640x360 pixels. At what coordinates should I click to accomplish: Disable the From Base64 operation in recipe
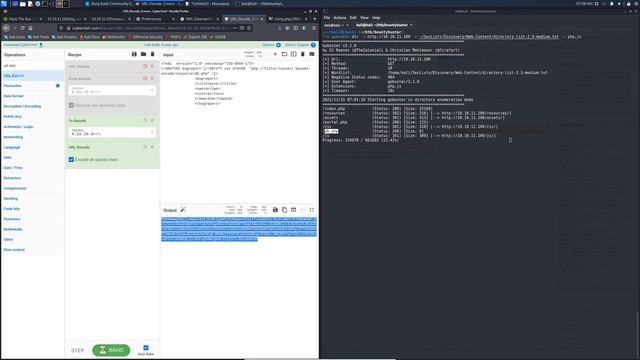(145, 78)
